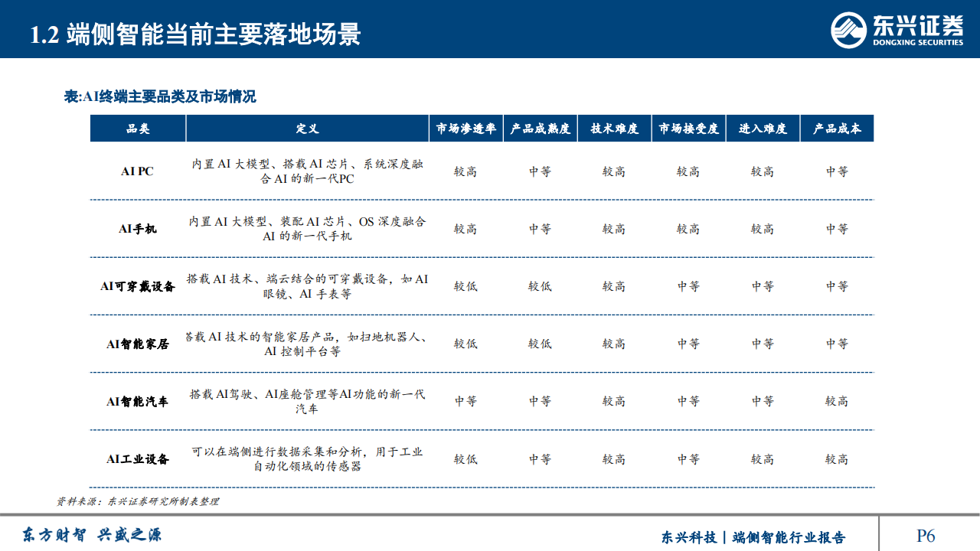Click AI智能家居's 技术难度 value '较高'
Viewport: 980px width, 551px height.
[x=614, y=344]
